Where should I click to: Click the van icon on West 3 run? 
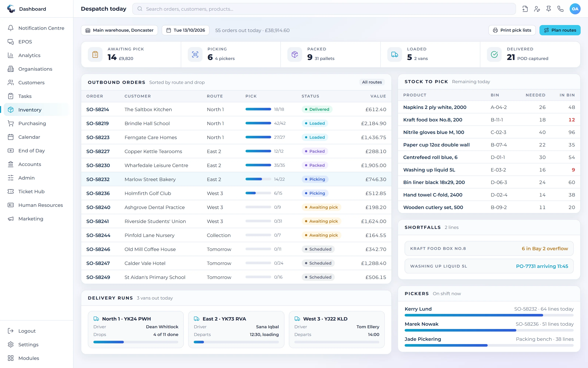pos(297,319)
